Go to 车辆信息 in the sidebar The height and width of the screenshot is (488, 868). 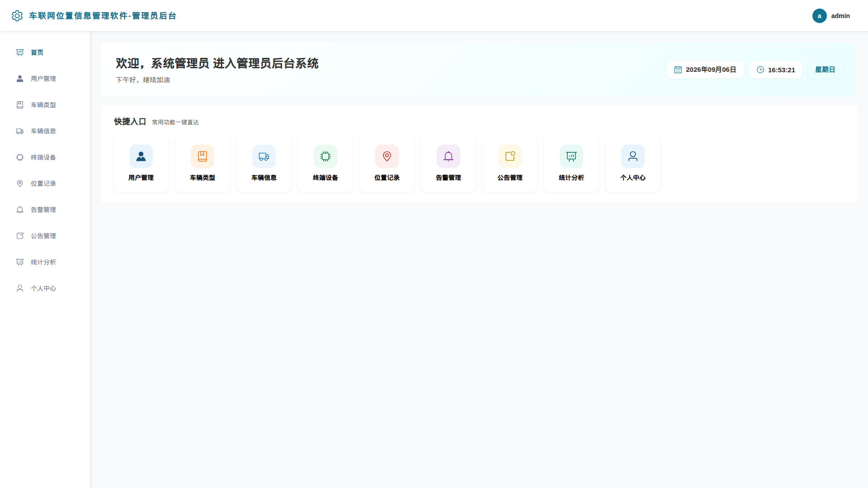pyautogui.click(x=45, y=131)
